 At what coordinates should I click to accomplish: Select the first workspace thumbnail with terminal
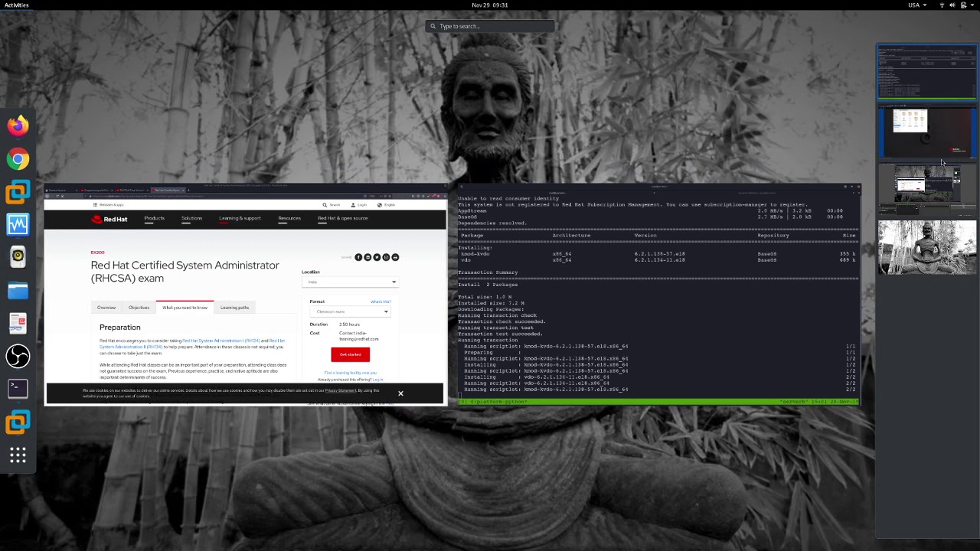(x=927, y=73)
